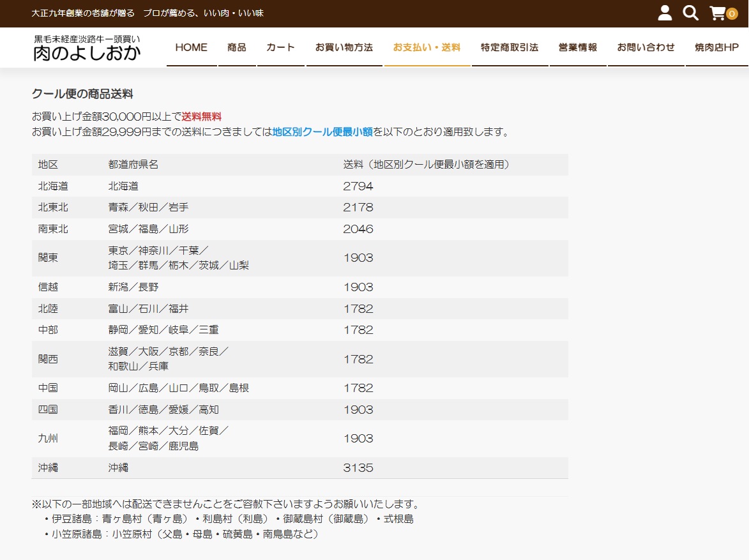Viewport: 749px width, 560px height.
Task: Select カート in the navigation bar
Action: click(x=280, y=47)
